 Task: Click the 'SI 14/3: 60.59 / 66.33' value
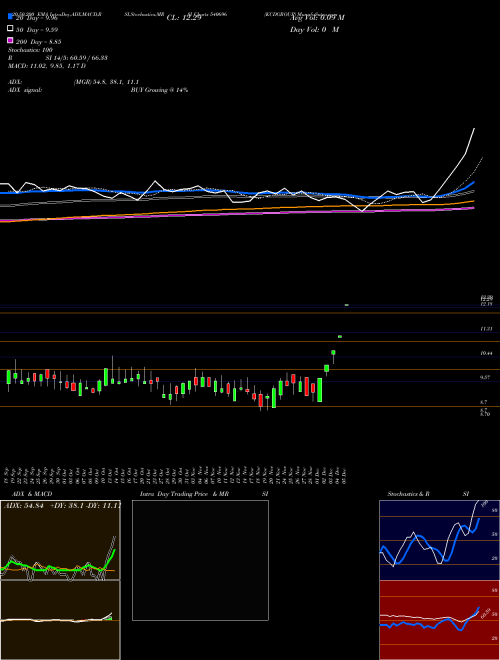(x=77, y=58)
